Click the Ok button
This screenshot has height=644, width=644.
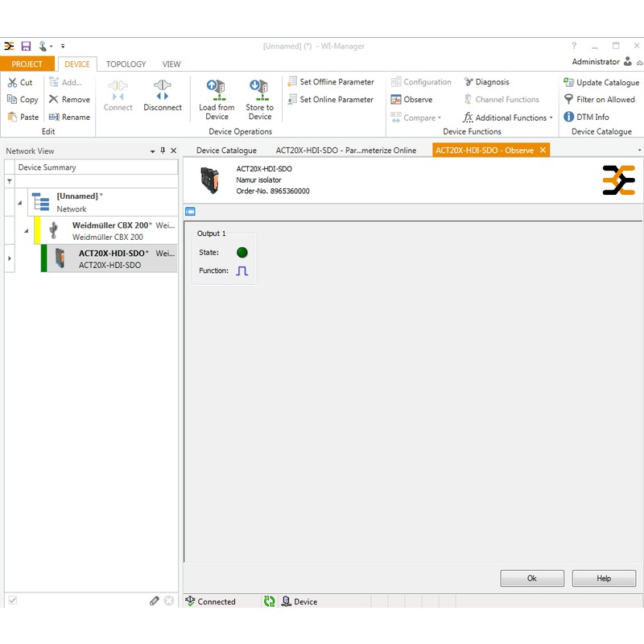tap(532, 578)
